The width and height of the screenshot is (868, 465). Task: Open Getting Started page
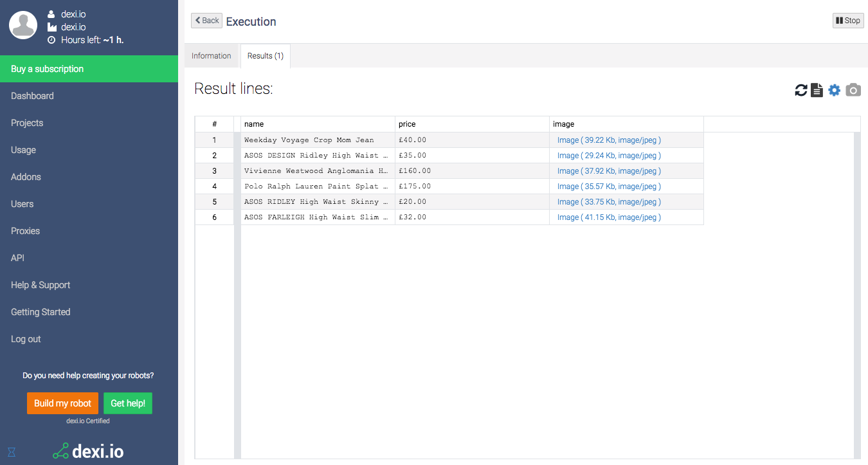(x=41, y=312)
